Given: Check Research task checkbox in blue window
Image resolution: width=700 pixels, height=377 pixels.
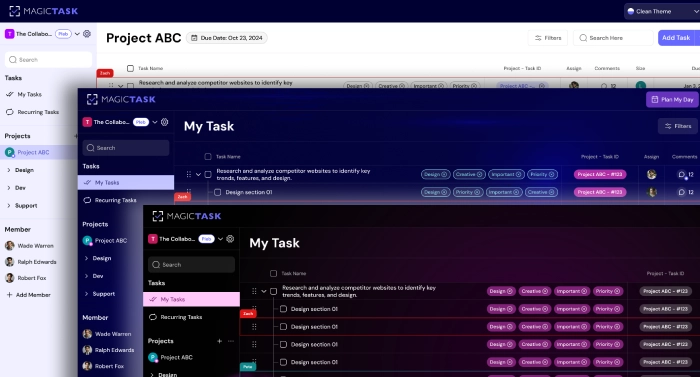Looking at the screenshot, I should coord(208,174).
